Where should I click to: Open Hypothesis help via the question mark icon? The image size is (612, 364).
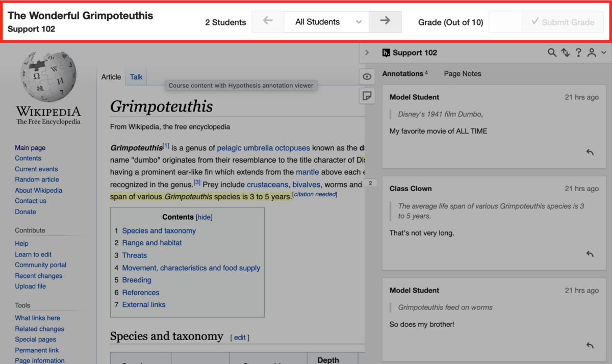(578, 53)
